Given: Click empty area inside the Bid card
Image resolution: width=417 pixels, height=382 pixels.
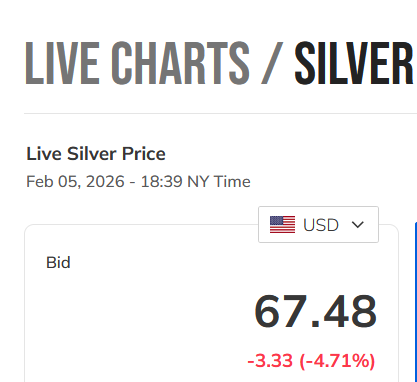Looking at the screenshot, I should (133, 317).
